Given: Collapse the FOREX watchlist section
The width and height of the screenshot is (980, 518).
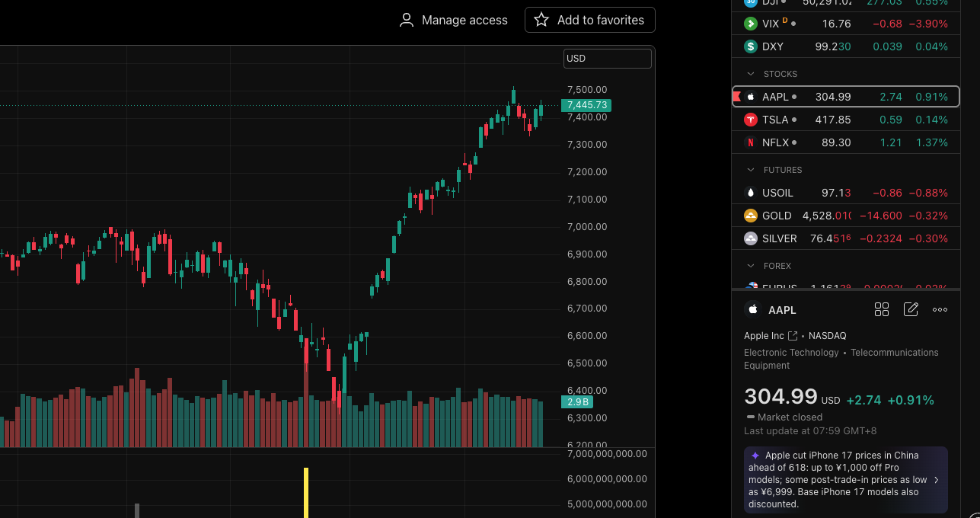Looking at the screenshot, I should tap(750, 266).
